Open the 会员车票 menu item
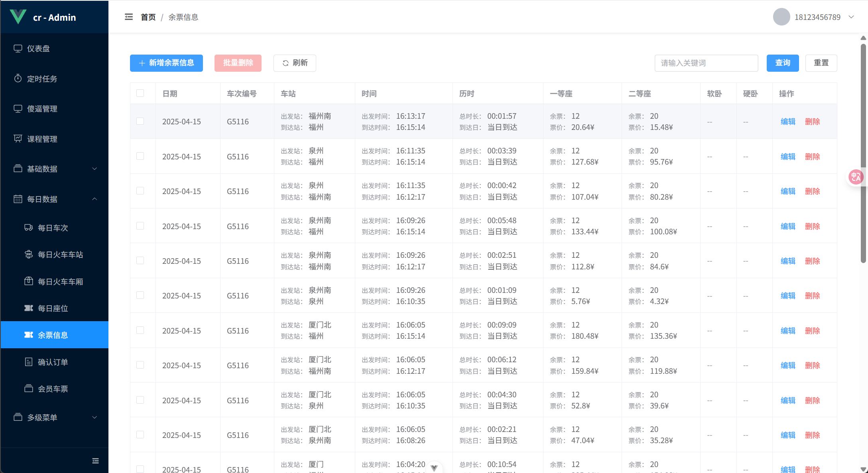The image size is (868, 473). [53, 389]
